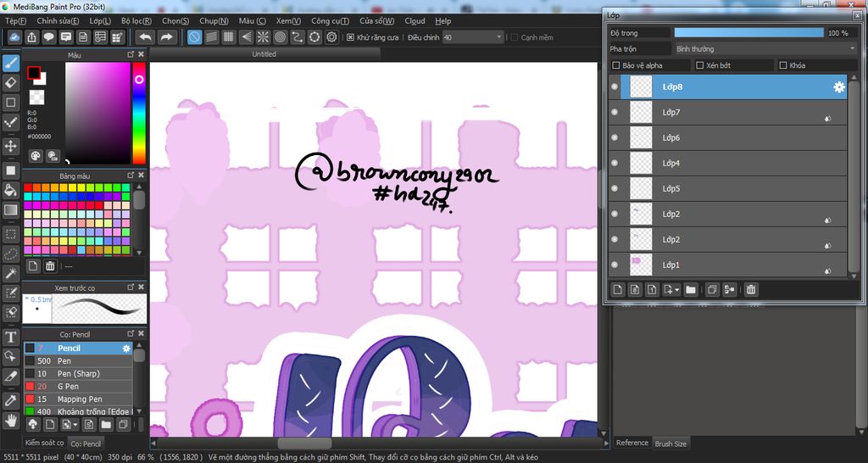868x463 pixels.
Task: Enable the Bảo vệ alpha checkbox
Action: pyautogui.click(x=615, y=65)
